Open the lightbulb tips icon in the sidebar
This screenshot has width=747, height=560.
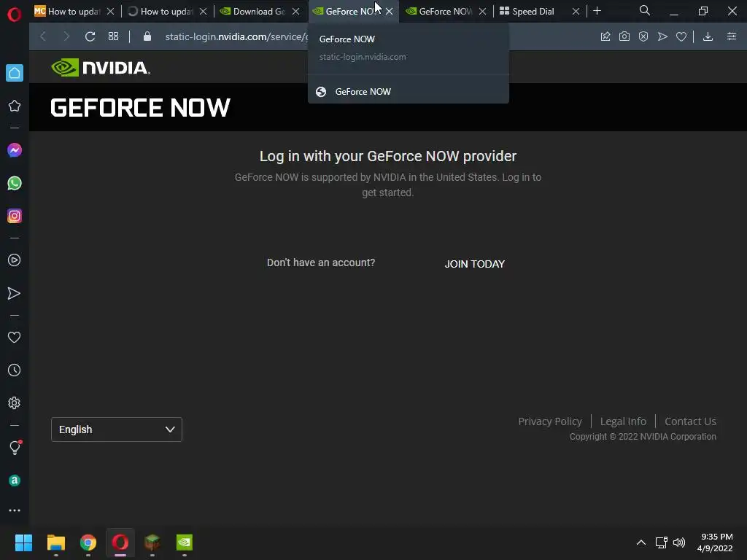coord(15,448)
